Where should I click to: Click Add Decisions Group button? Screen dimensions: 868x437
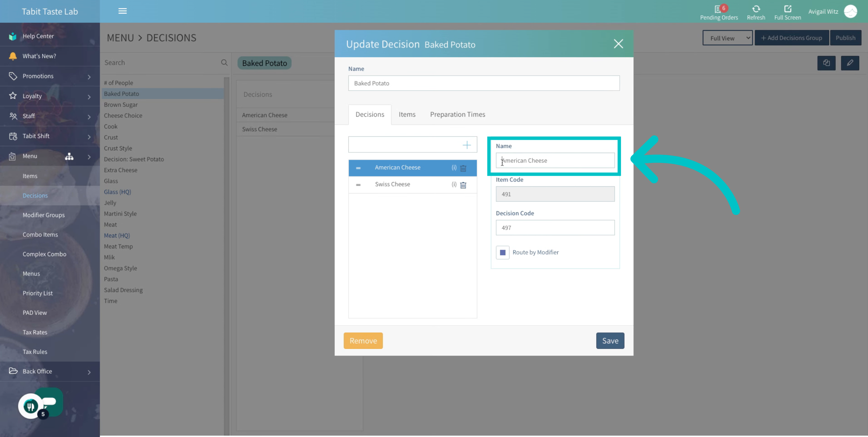click(791, 38)
